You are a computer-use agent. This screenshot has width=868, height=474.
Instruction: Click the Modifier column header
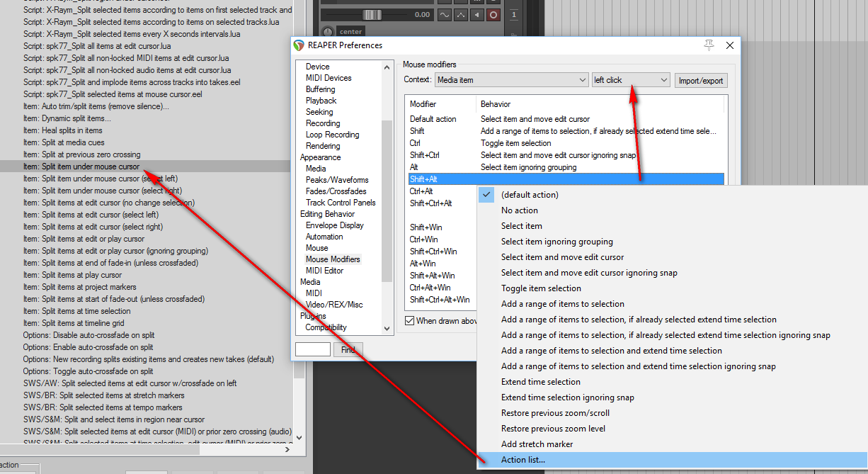tap(442, 104)
